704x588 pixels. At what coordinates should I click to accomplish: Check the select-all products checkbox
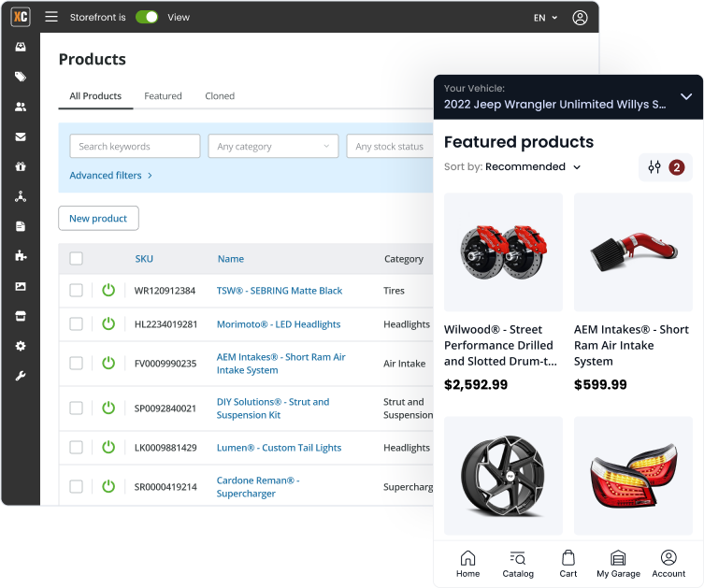[77, 259]
